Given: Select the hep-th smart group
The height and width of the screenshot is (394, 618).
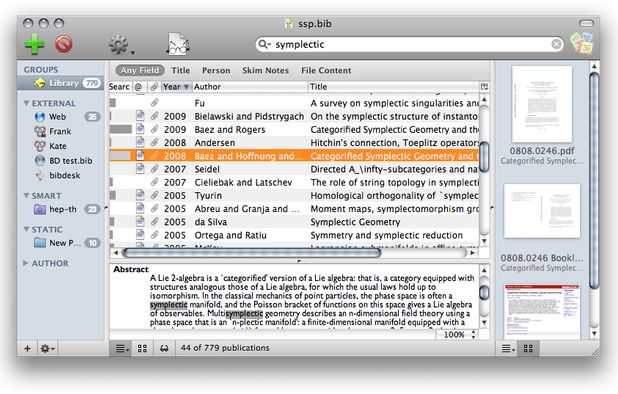Looking at the screenshot, I should click(x=61, y=209).
